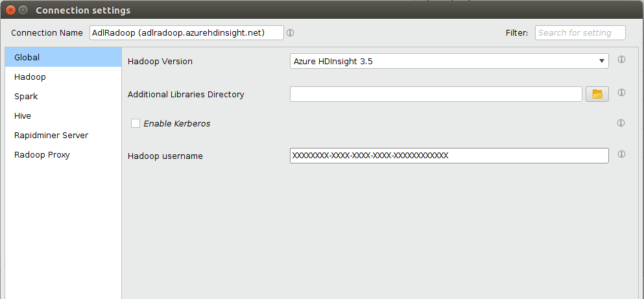
Task: Open the folder browser for libraries directory
Action: [x=597, y=94]
